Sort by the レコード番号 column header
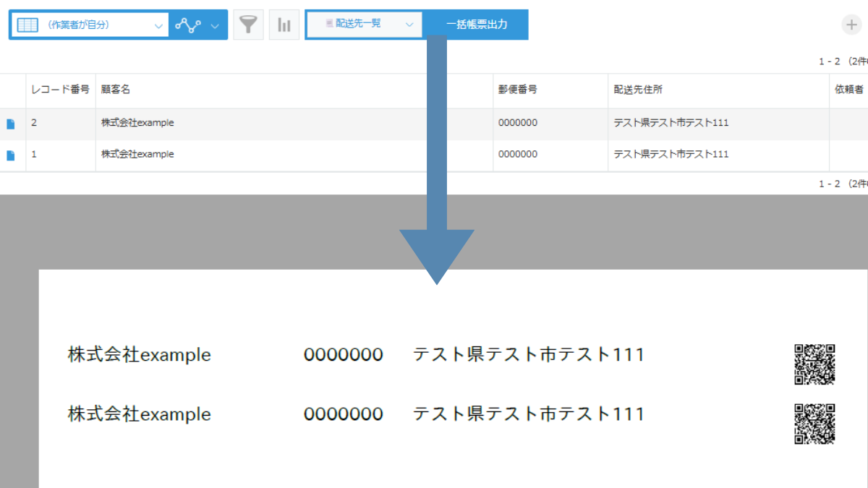868x488 pixels. [x=60, y=90]
